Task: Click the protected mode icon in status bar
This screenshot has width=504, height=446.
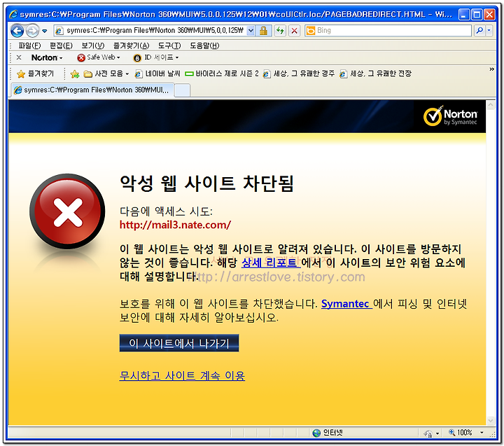Action: (428, 433)
